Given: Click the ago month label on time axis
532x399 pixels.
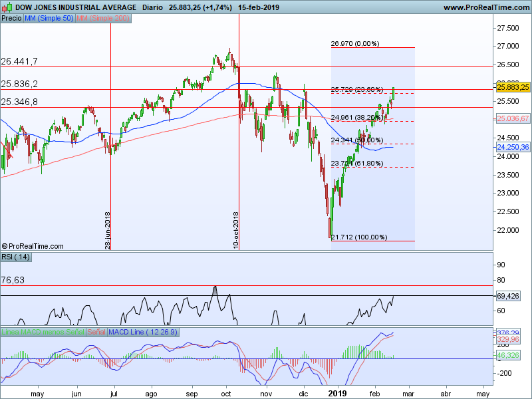Looking at the screenshot, I should [x=151, y=394].
